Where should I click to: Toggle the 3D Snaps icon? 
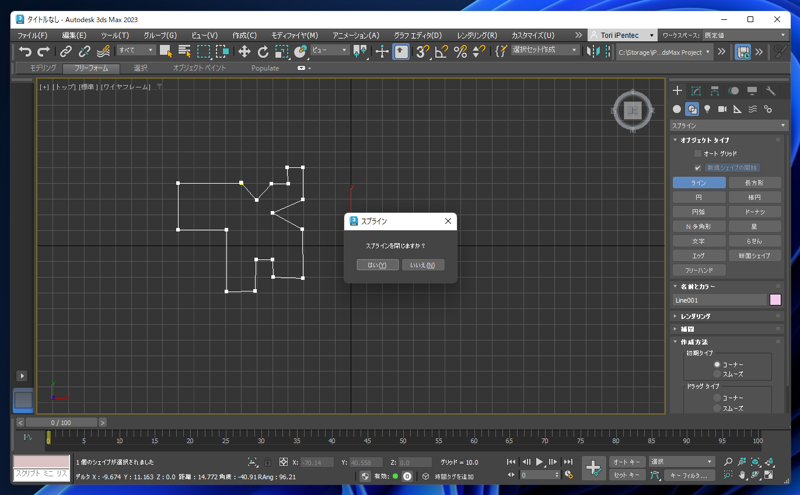(x=422, y=52)
